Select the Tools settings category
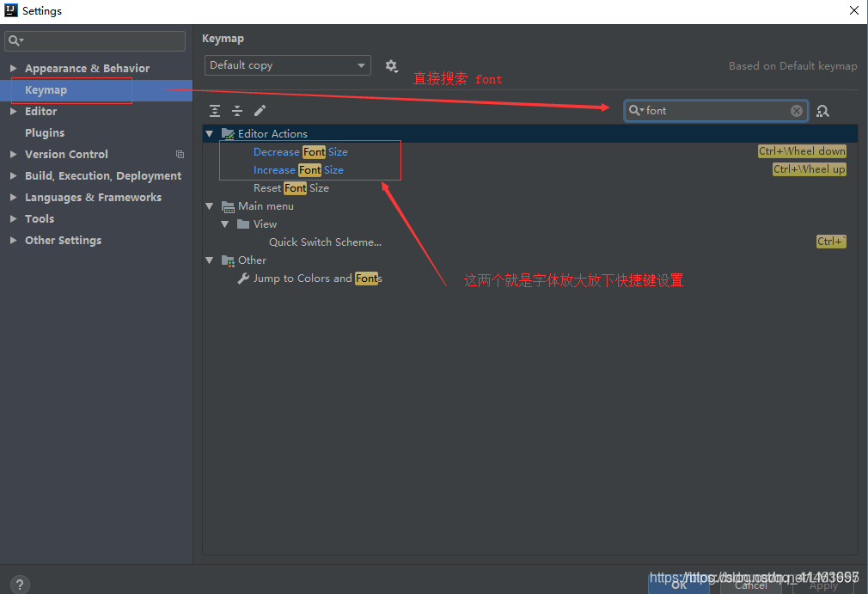868x594 pixels. point(40,218)
